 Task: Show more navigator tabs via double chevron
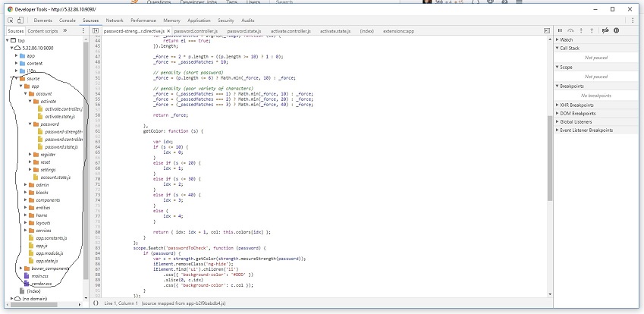click(x=65, y=31)
